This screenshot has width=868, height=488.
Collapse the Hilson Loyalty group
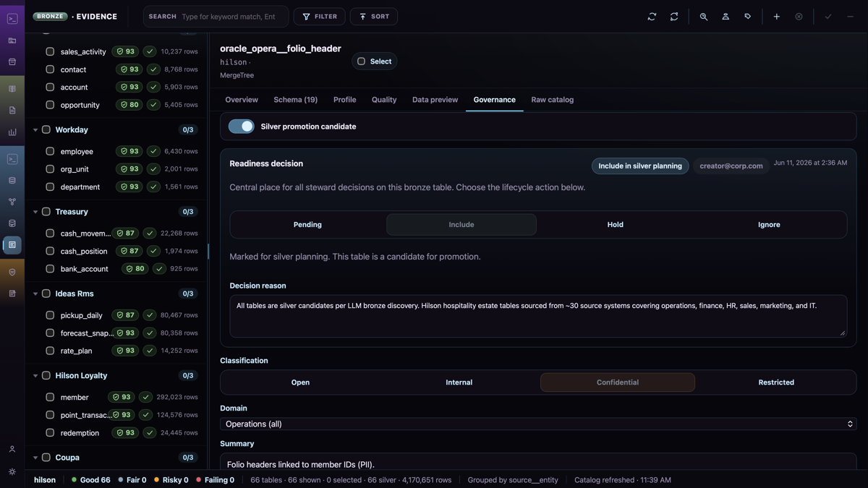pos(35,376)
